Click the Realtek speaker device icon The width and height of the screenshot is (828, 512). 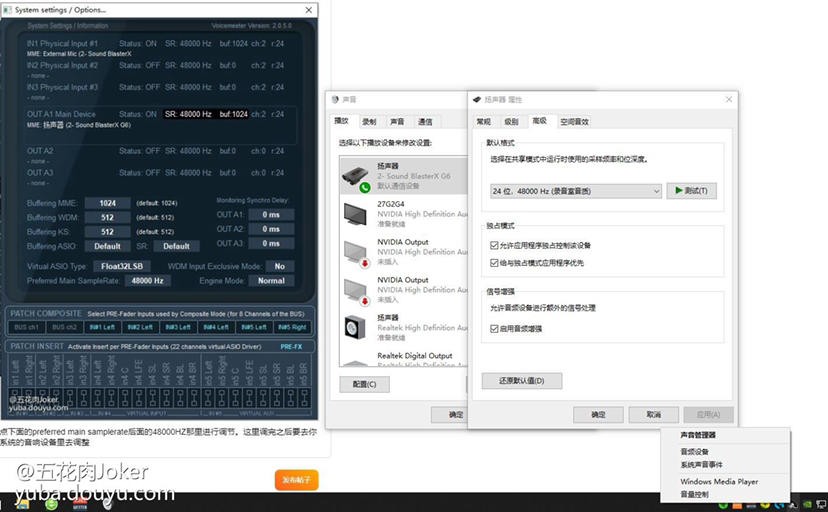tap(355, 328)
